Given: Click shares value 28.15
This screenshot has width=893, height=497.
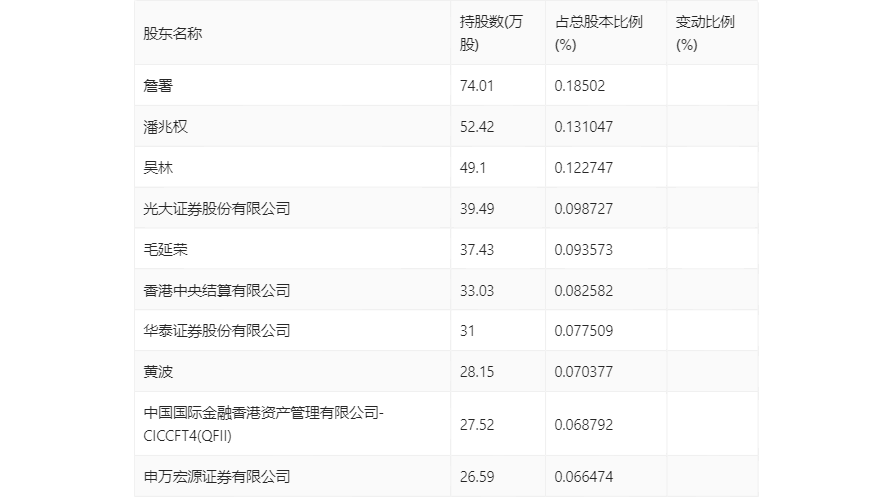Looking at the screenshot, I should (x=477, y=372).
